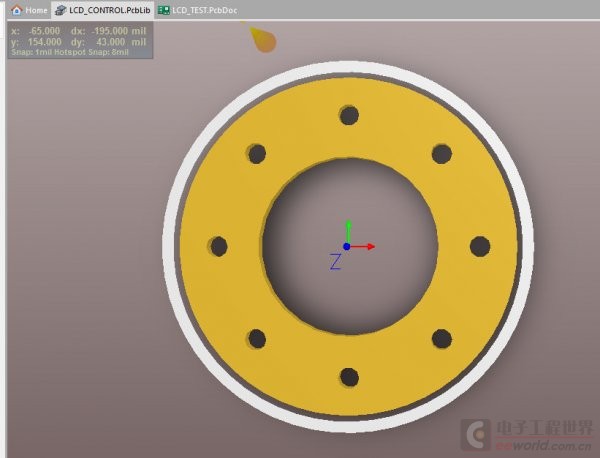The height and width of the screenshot is (458, 600).
Task: Click the LCD_CONTROL.PcbLib library icon
Action: (x=60, y=10)
